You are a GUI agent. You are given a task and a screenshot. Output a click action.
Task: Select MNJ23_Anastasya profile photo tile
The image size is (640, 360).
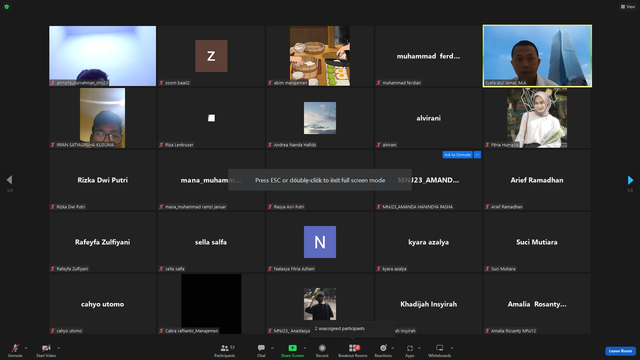(x=320, y=304)
